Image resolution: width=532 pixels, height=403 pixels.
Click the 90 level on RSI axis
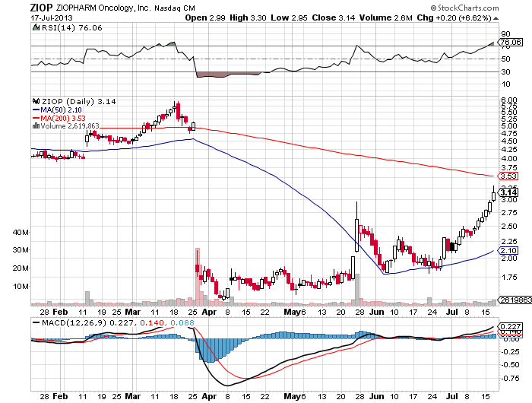click(505, 33)
